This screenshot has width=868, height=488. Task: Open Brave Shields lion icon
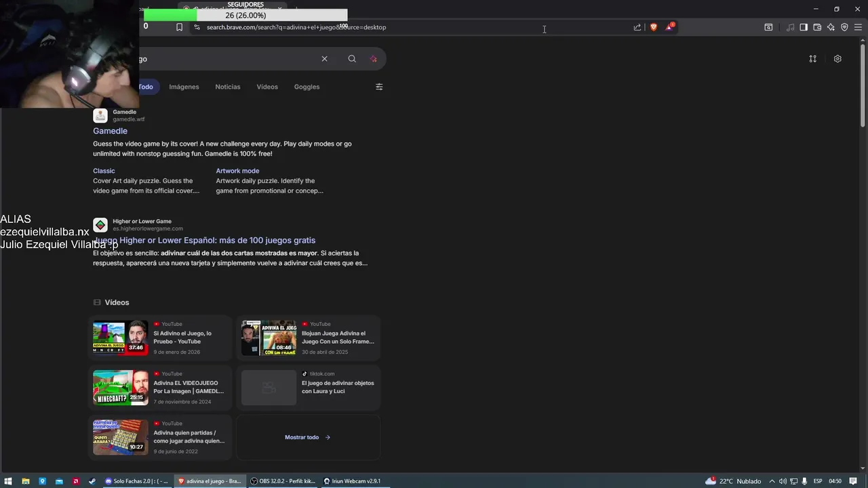pyautogui.click(x=654, y=27)
